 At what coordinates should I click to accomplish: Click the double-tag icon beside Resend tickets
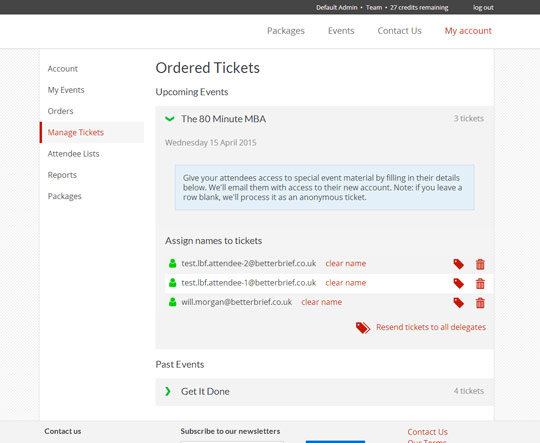coord(363,328)
